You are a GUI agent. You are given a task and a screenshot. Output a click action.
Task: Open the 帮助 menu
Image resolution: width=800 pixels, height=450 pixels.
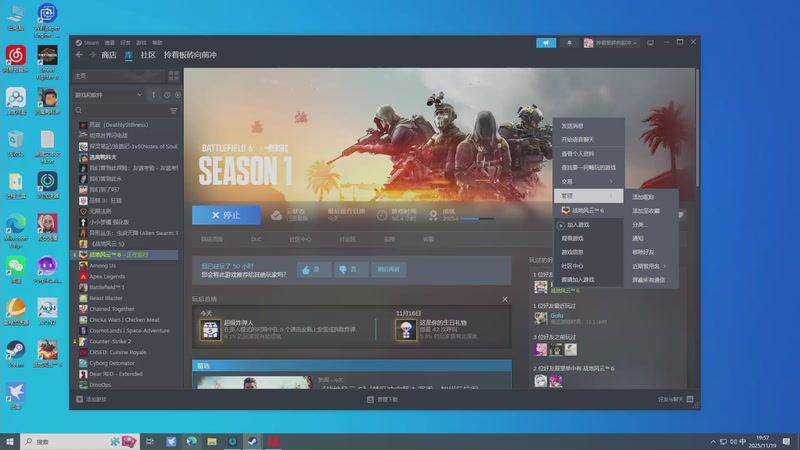(157, 43)
